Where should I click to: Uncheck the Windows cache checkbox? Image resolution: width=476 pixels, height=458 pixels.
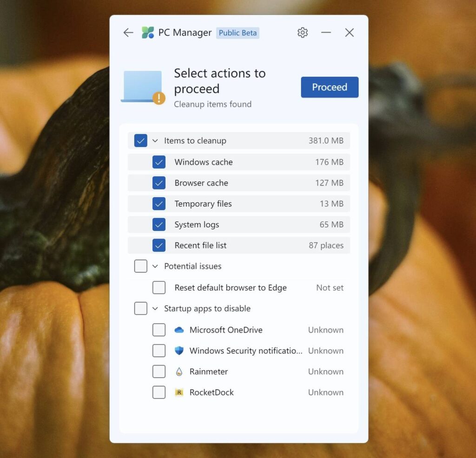pos(159,162)
